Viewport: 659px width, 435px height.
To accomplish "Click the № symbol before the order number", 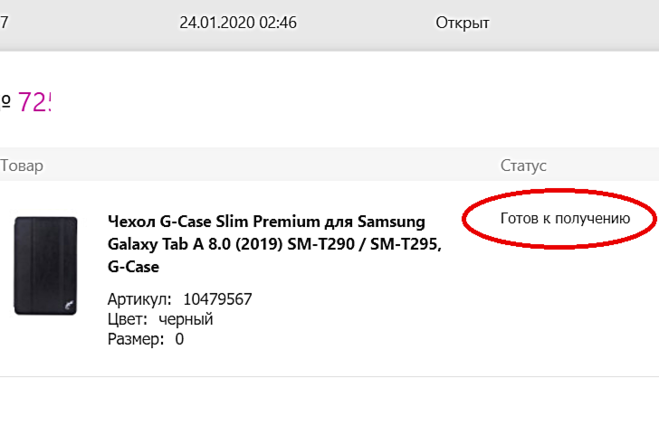I will point(5,102).
